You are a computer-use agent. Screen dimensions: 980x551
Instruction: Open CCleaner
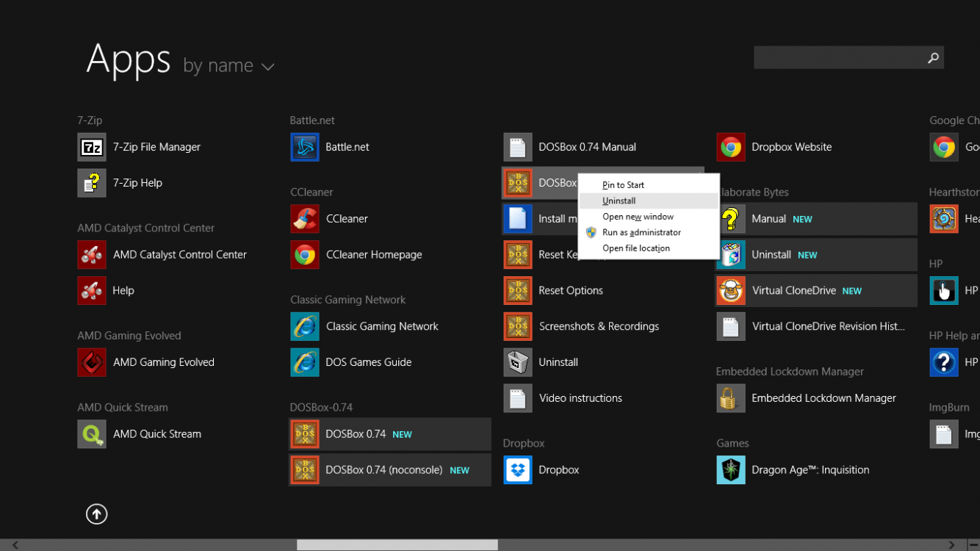pyautogui.click(x=347, y=218)
